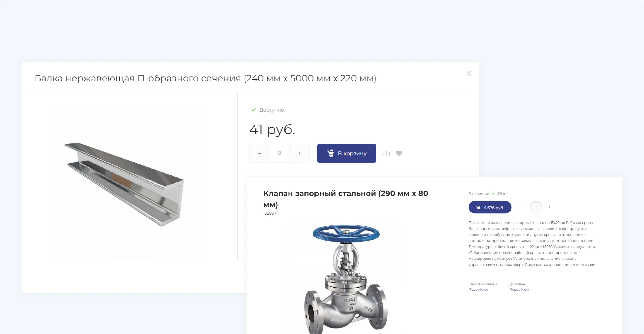Click the «128 шт» in-stock indicator
Viewport: 644px width, 334px height.
pyautogui.click(x=502, y=194)
